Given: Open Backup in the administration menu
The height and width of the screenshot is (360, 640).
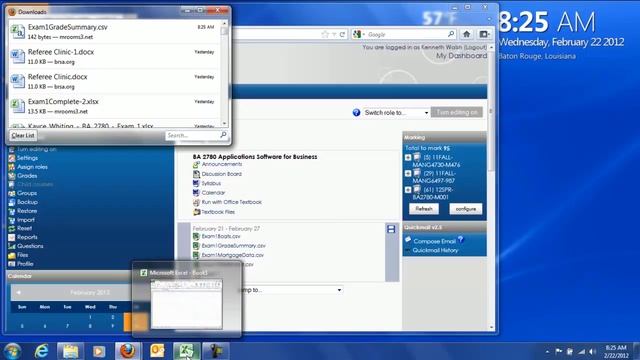Looking at the screenshot, I should coord(27,202).
